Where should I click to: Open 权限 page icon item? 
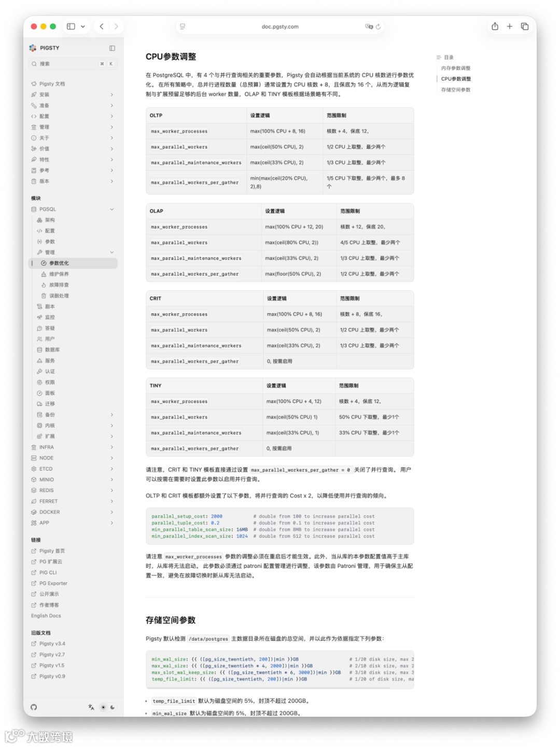46,383
